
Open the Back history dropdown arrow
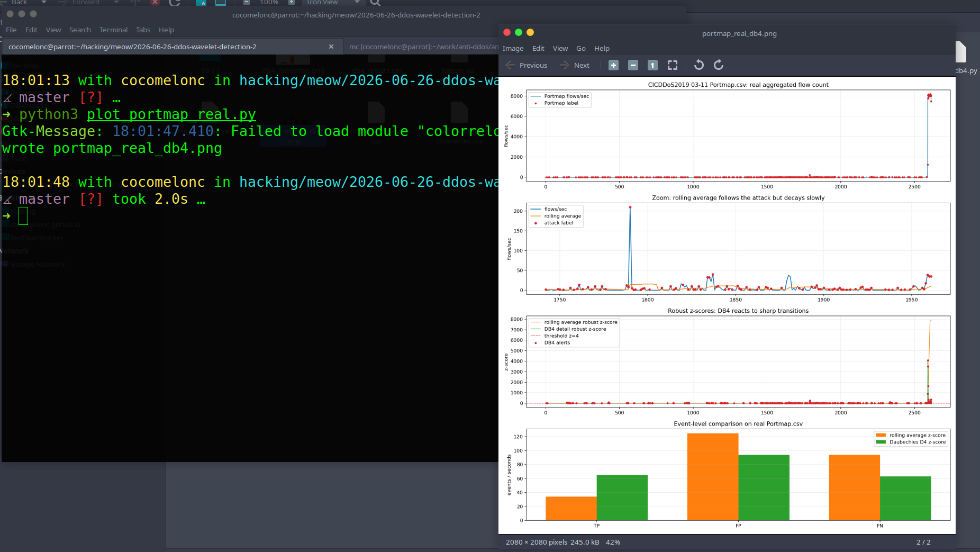tap(43, 2)
